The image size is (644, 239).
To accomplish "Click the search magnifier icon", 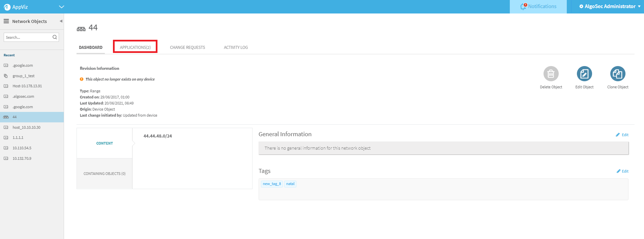I will 55,37.
